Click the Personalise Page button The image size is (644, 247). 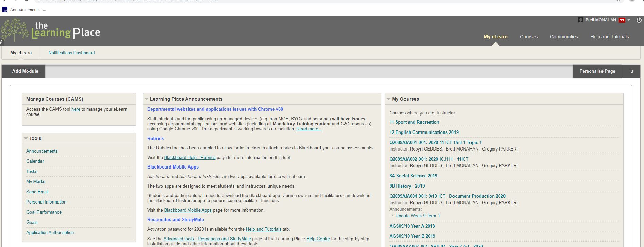[597, 71]
